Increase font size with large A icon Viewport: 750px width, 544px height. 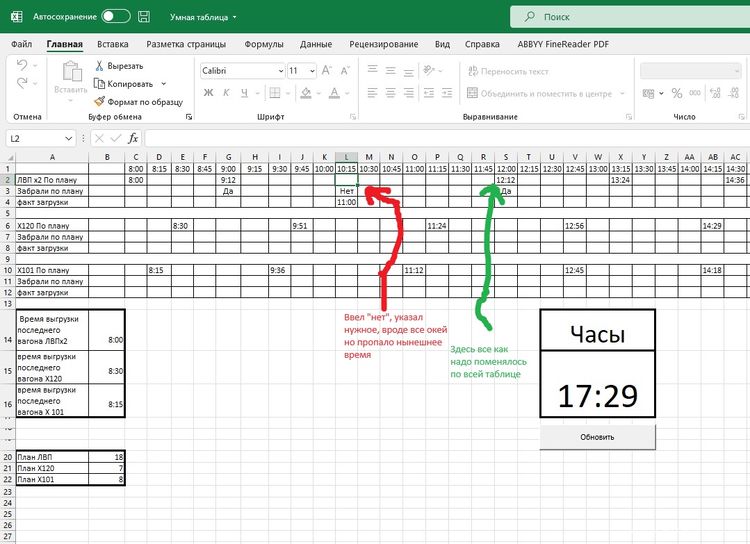pos(326,70)
